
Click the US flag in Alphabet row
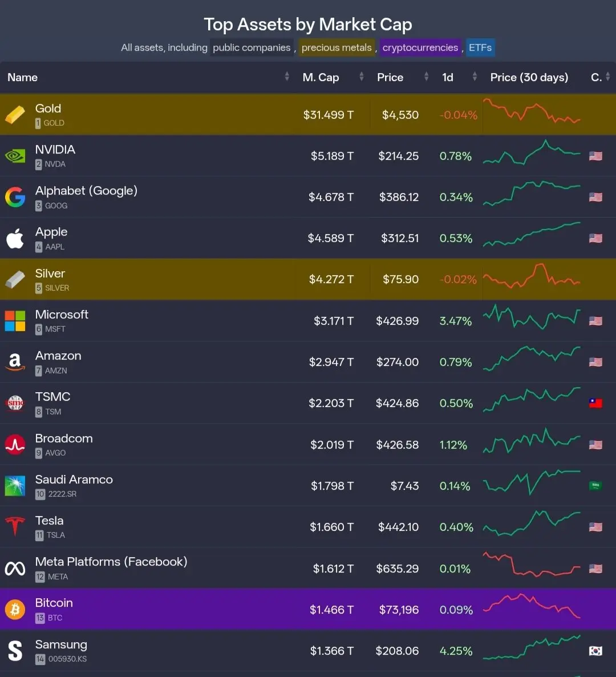[x=595, y=197]
